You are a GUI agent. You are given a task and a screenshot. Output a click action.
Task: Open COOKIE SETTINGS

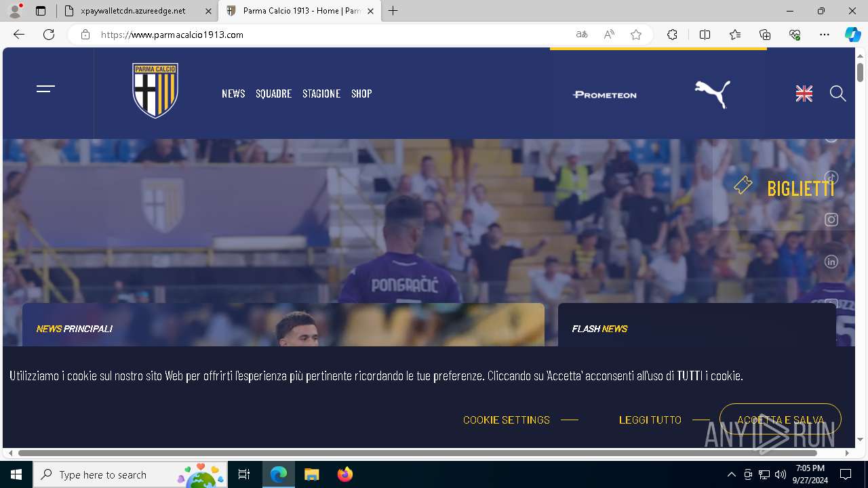[x=507, y=420]
